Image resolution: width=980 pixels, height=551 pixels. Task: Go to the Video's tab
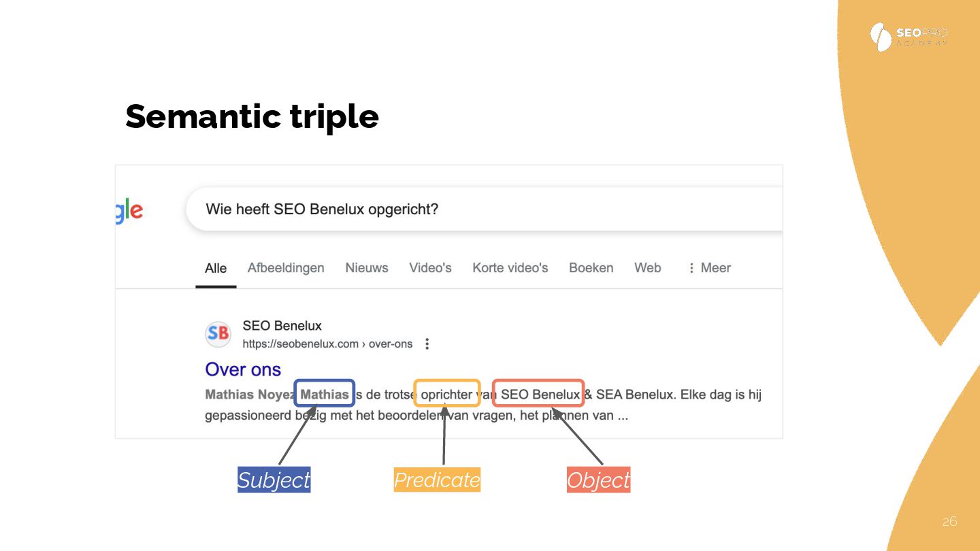pos(430,268)
